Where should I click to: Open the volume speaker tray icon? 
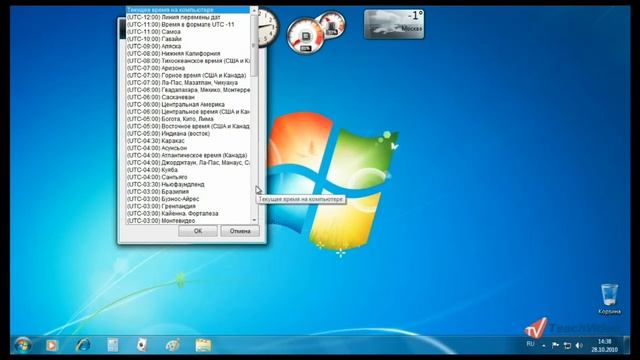pos(579,345)
